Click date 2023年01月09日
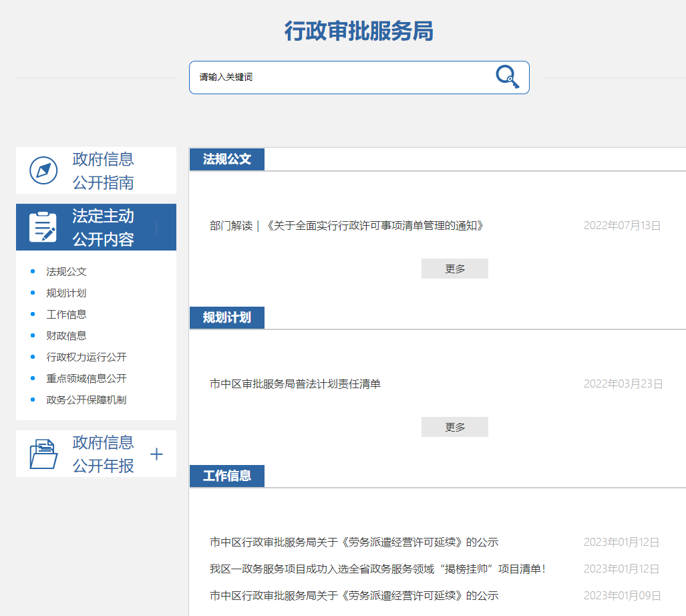This screenshot has width=686, height=616. tap(622, 596)
